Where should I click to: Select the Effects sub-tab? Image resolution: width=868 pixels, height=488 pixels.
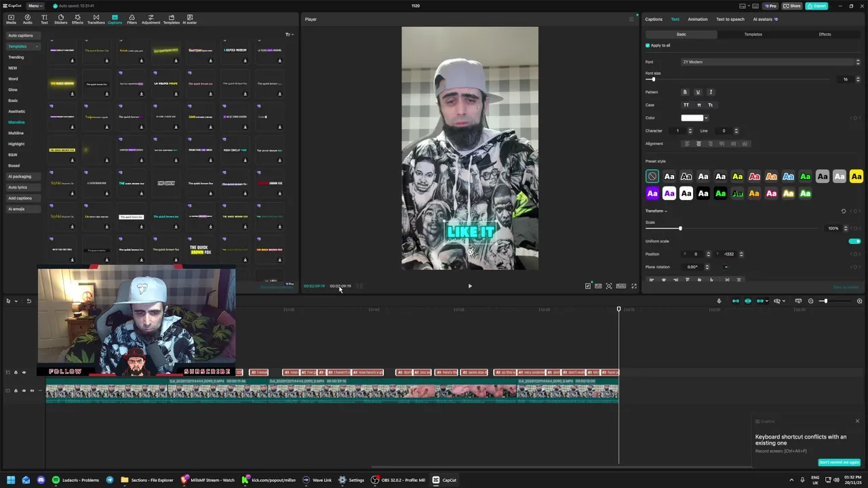(825, 35)
